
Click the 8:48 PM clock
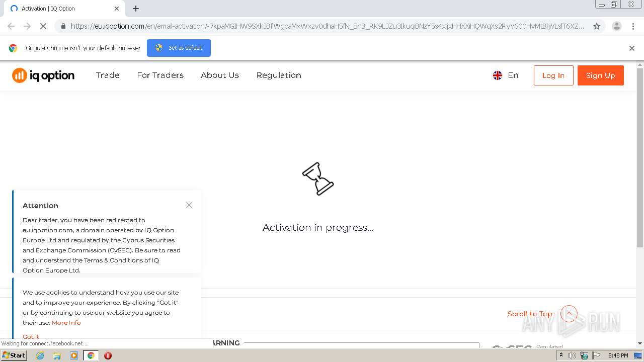[x=618, y=355]
